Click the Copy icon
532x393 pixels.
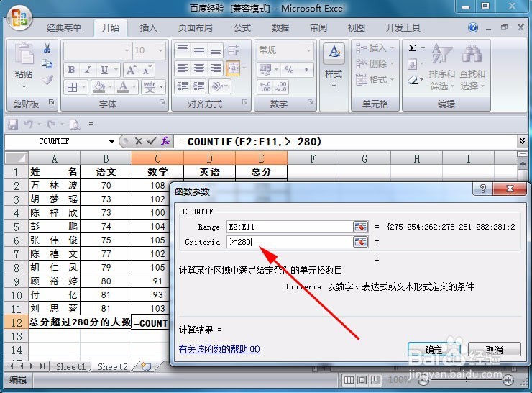[47, 64]
